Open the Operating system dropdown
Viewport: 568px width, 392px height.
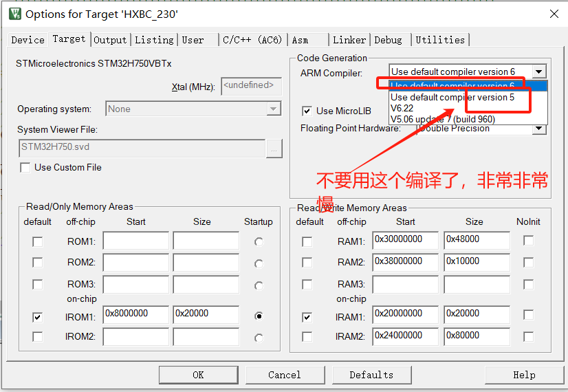274,109
